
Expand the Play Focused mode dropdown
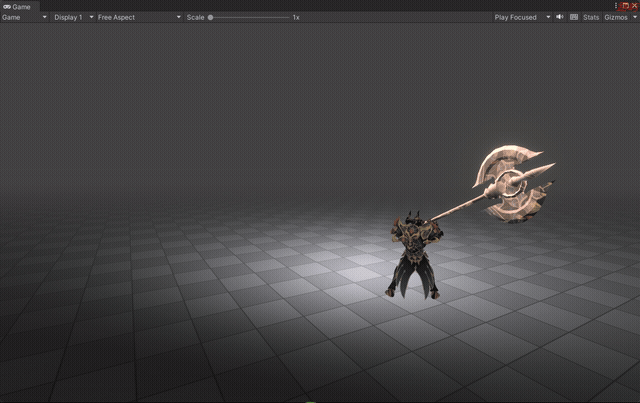tap(522, 17)
